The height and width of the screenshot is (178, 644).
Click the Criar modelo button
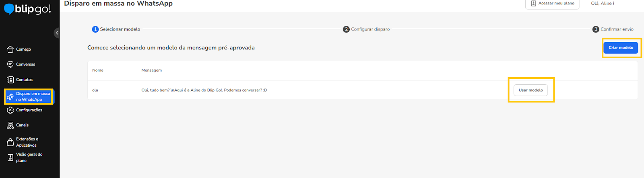tap(621, 47)
